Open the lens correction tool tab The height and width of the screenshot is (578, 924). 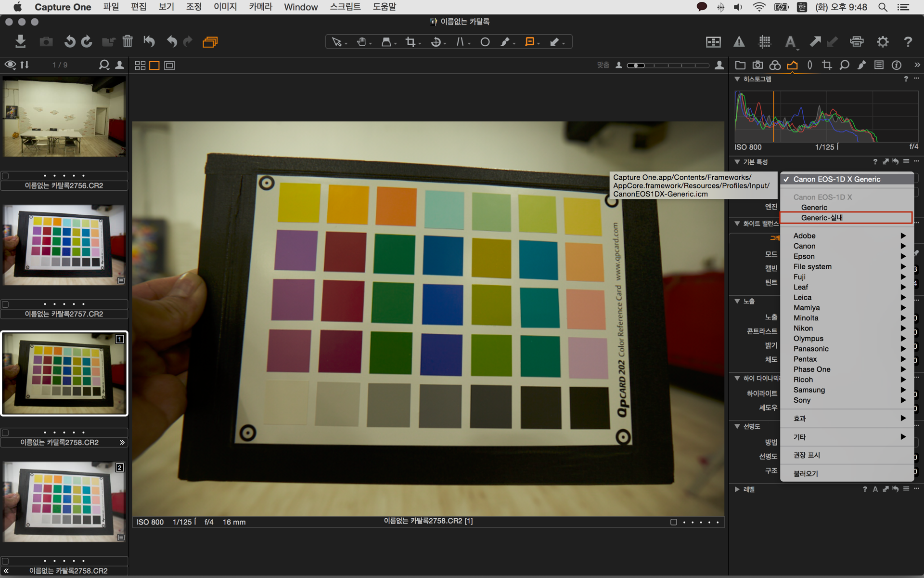click(x=809, y=65)
